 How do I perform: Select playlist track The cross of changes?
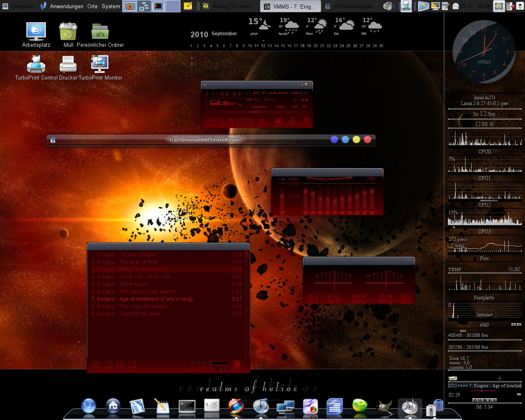(166, 306)
